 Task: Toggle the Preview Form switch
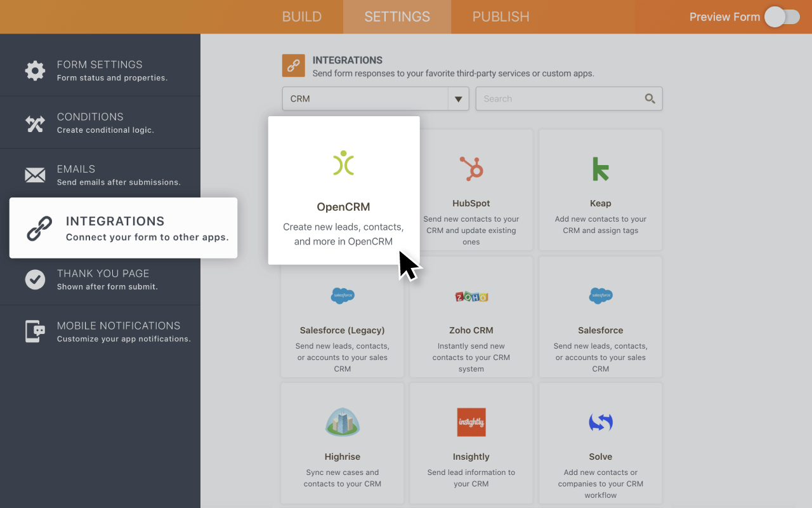(782, 17)
